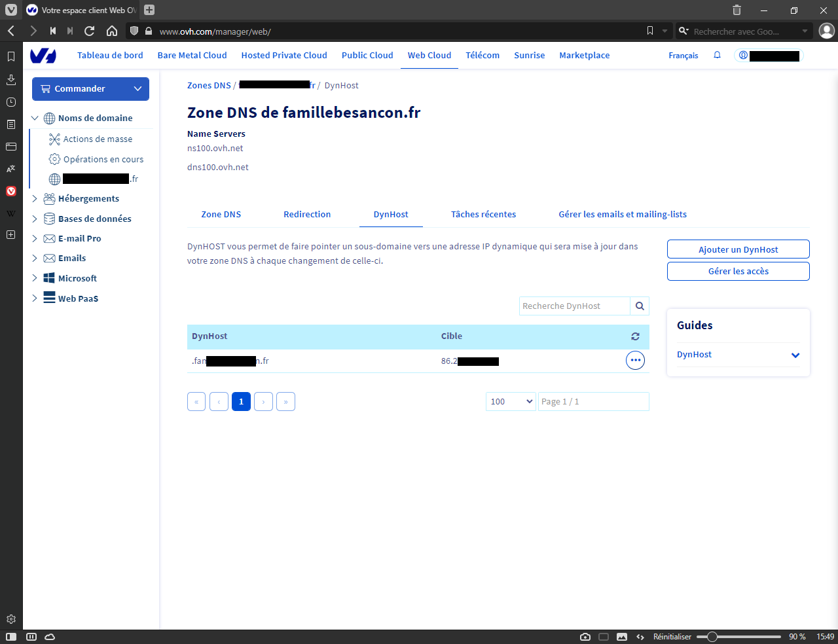Viewport: 838px width, 644px height.
Task: Open the notifications bell
Action: (717, 56)
